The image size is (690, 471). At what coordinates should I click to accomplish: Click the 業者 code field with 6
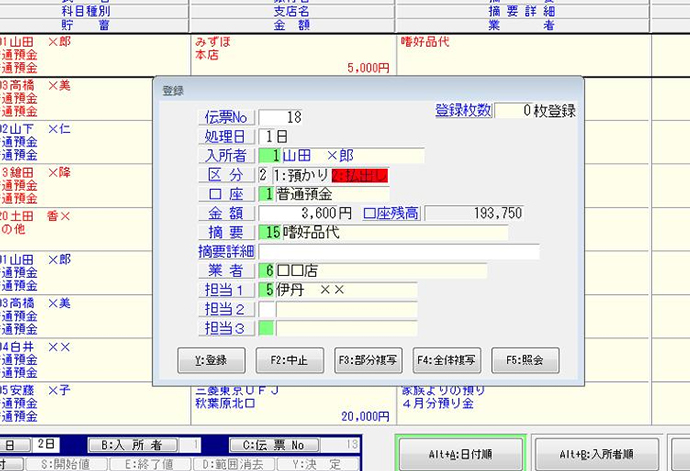(x=266, y=270)
